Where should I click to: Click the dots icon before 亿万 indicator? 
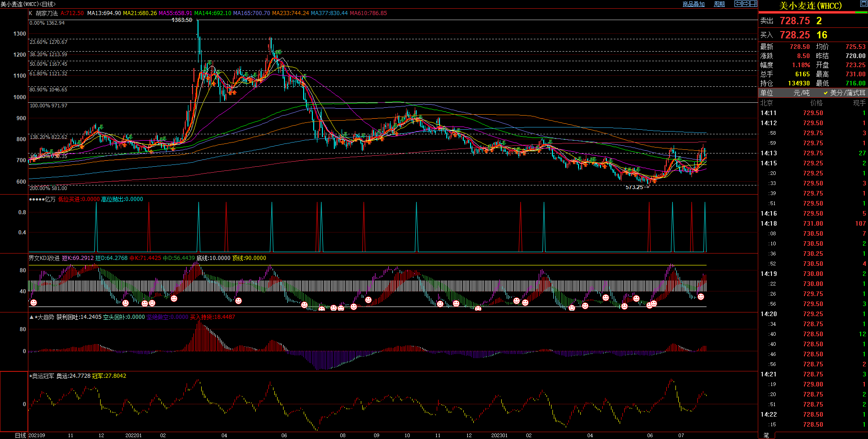point(37,199)
